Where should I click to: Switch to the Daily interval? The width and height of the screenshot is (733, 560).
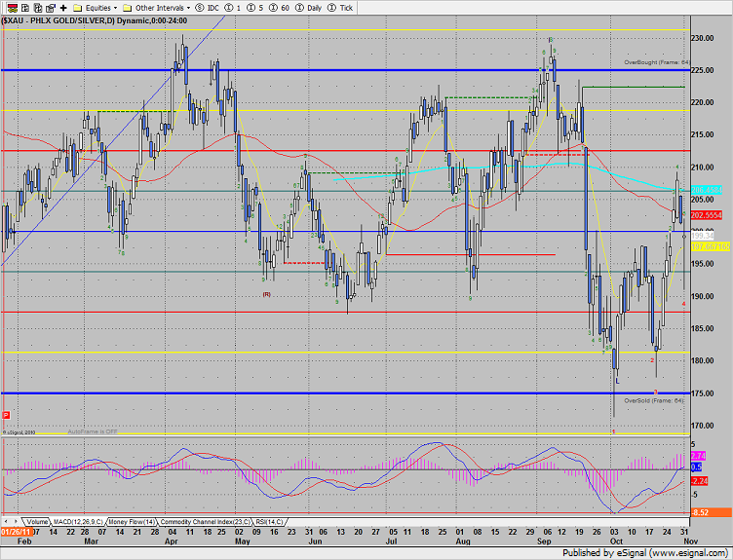[x=309, y=8]
